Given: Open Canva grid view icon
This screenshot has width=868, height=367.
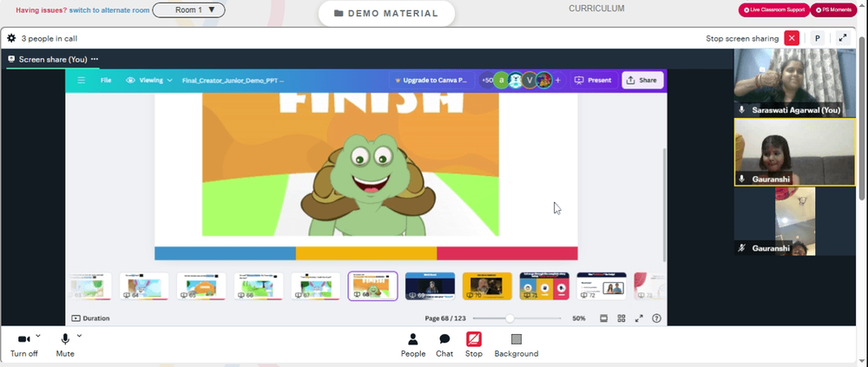Looking at the screenshot, I should (621, 318).
